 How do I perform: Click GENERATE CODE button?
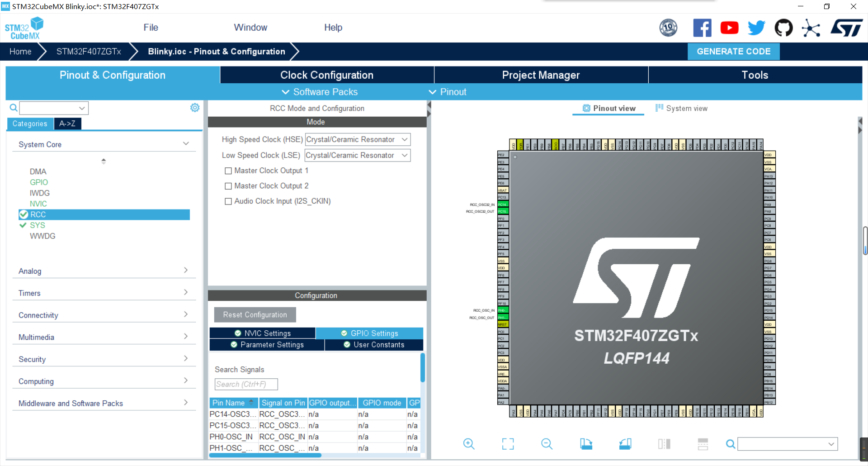(x=733, y=52)
